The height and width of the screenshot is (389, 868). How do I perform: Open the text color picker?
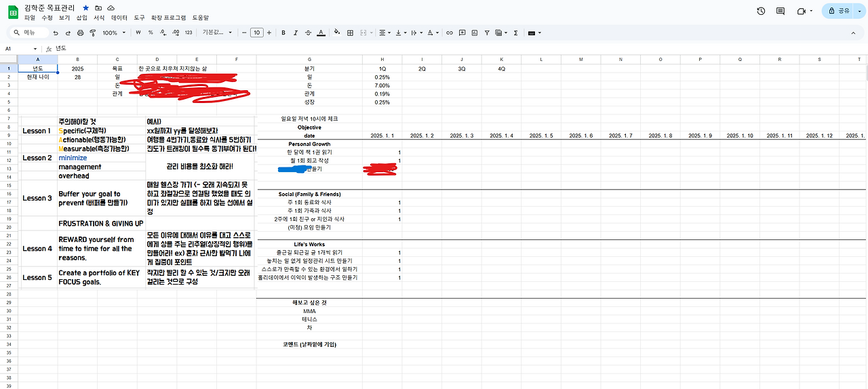321,33
